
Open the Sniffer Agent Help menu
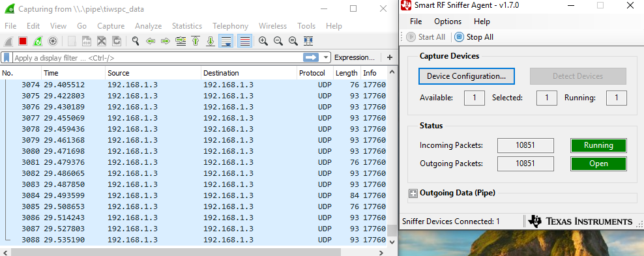tap(482, 21)
